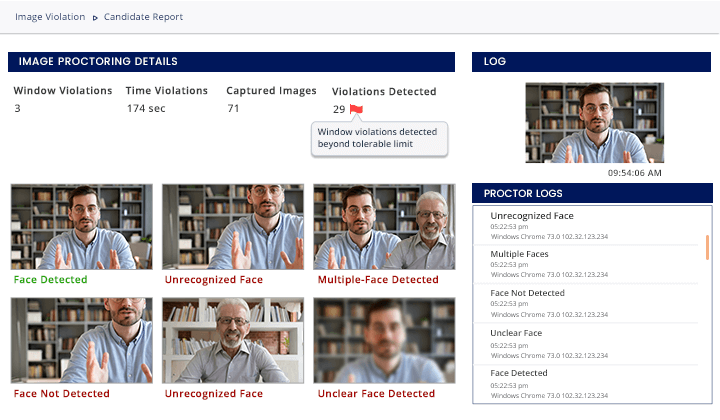Open the Face Detected captured image
The height and width of the screenshot is (420, 720).
[x=82, y=227]
